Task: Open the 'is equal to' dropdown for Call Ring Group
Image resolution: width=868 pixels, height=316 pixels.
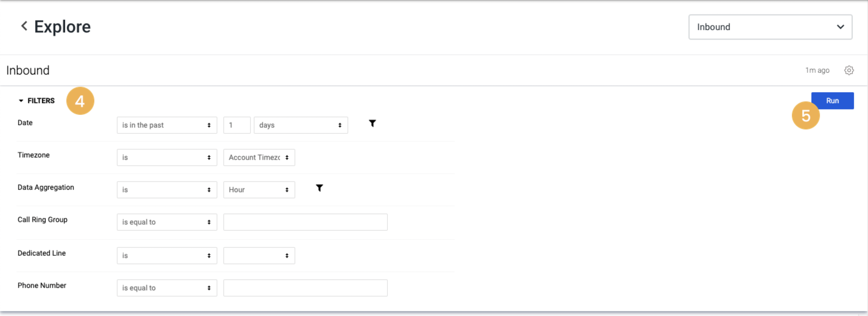Action: (167, 221)
